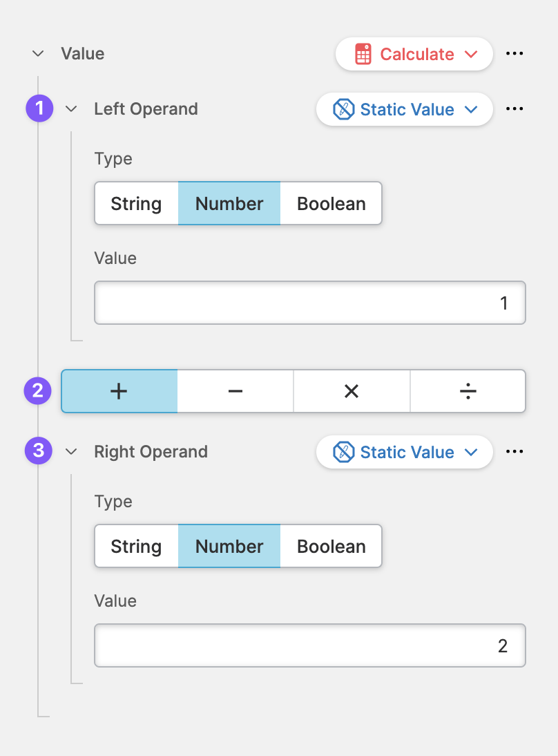The image size is (558, 756).
Task: Set Left Operand type to String
Action: 136,204
